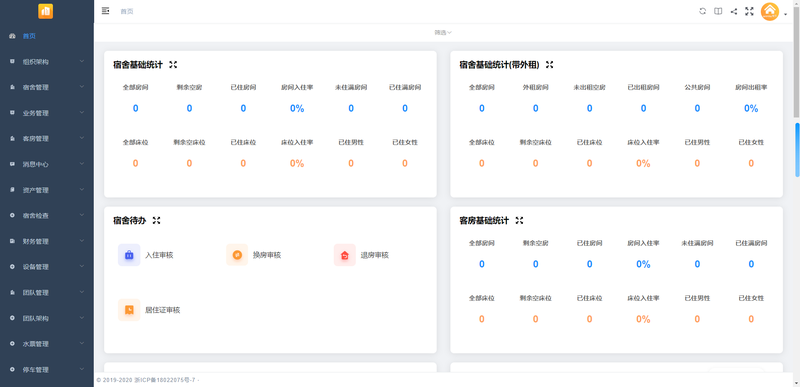The image size is (800, 387).
Task: Click the orange app logo in sidebar
Action: point(45,11)
